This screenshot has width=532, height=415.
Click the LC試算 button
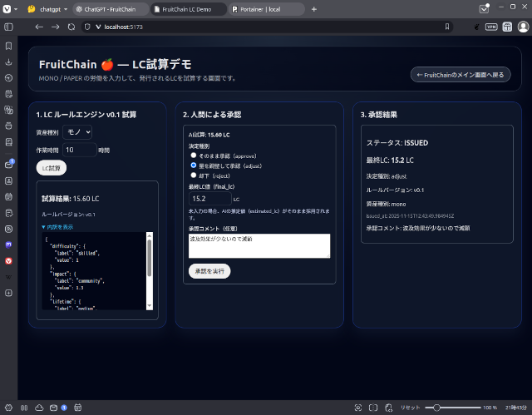(x=52, y=167)
